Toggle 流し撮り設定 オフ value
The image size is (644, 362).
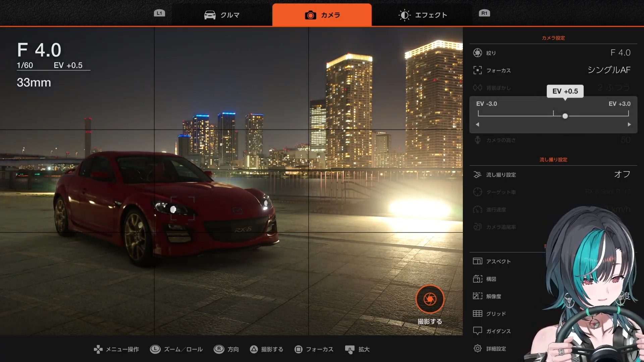pos(622,174)
